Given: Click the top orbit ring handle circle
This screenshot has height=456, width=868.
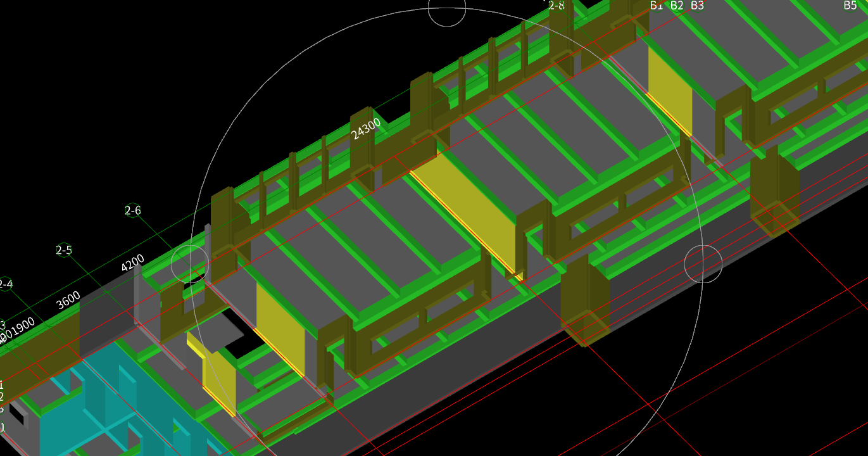Looking at the screenshot, I should pyautogui.click(x=447, y=9).
